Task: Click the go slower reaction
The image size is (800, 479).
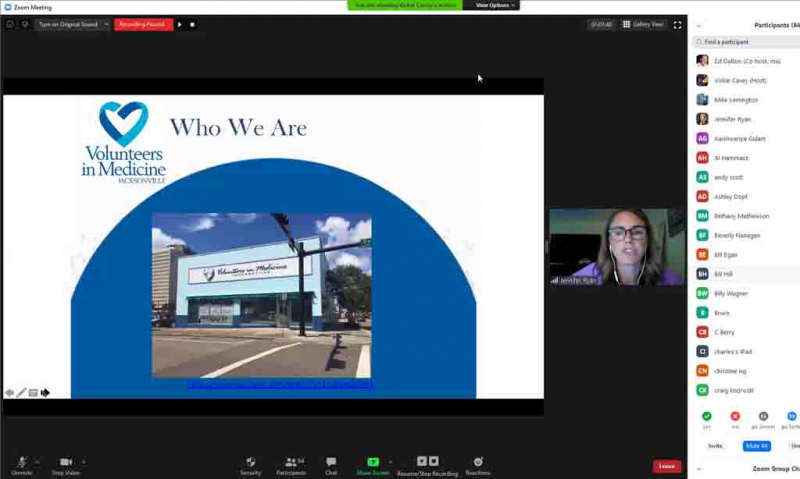Action: 763,416
